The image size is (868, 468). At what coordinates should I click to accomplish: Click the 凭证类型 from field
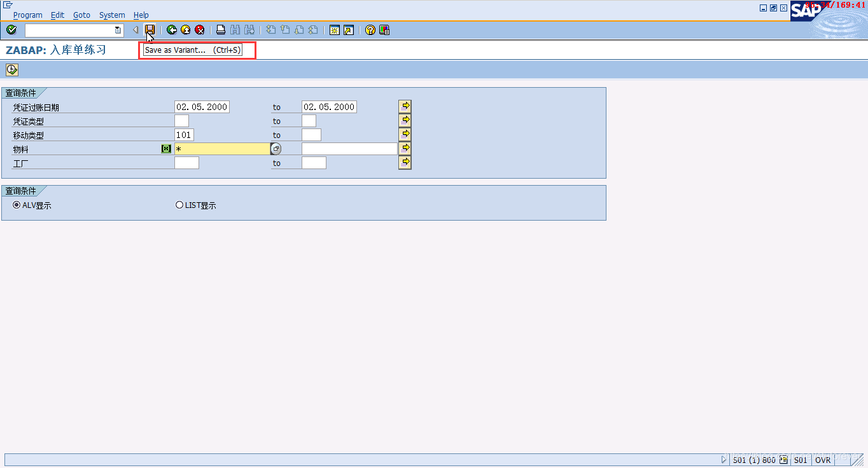point(181,121)
